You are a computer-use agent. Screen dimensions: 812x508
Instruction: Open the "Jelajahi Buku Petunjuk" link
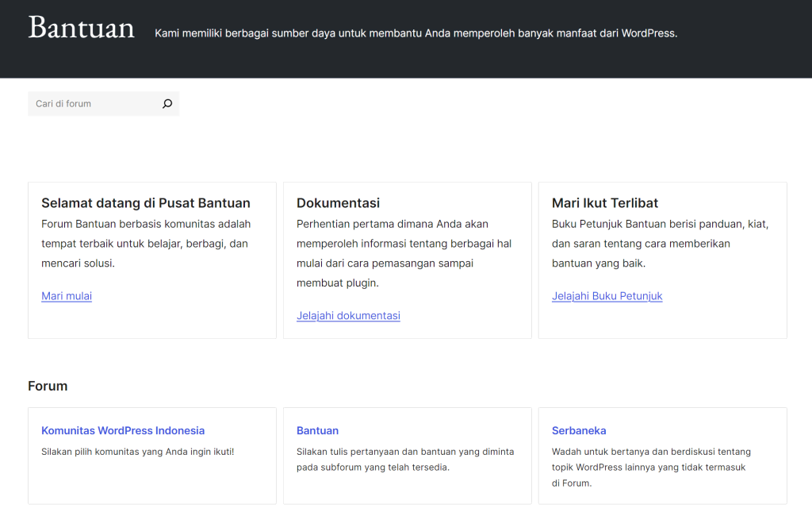[x=607, y=296]
